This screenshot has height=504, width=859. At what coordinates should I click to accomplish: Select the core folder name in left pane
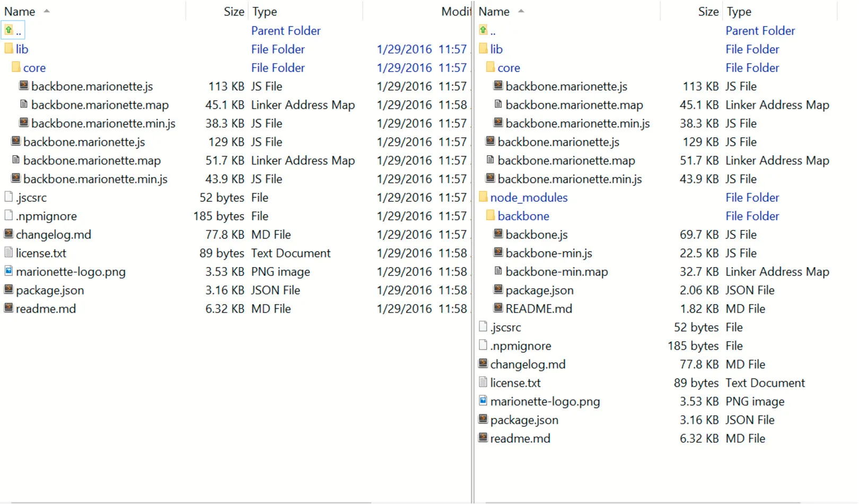[x=34, y=68]
